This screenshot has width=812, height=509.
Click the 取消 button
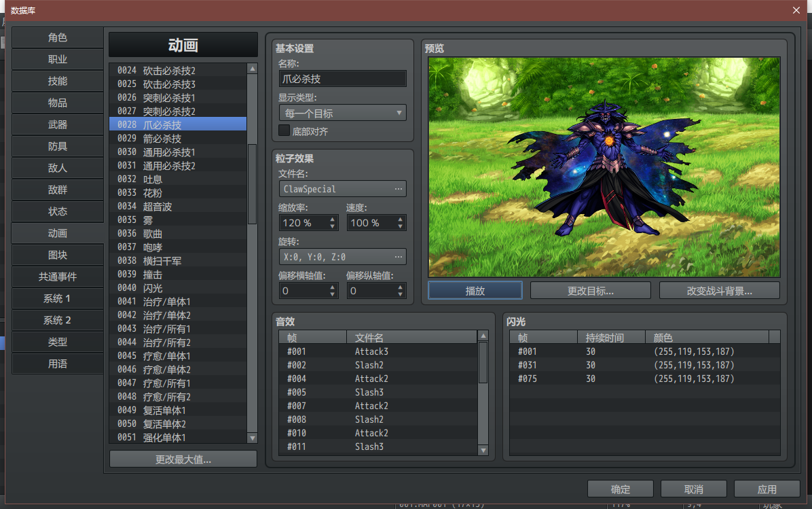[x=694, y=489]
